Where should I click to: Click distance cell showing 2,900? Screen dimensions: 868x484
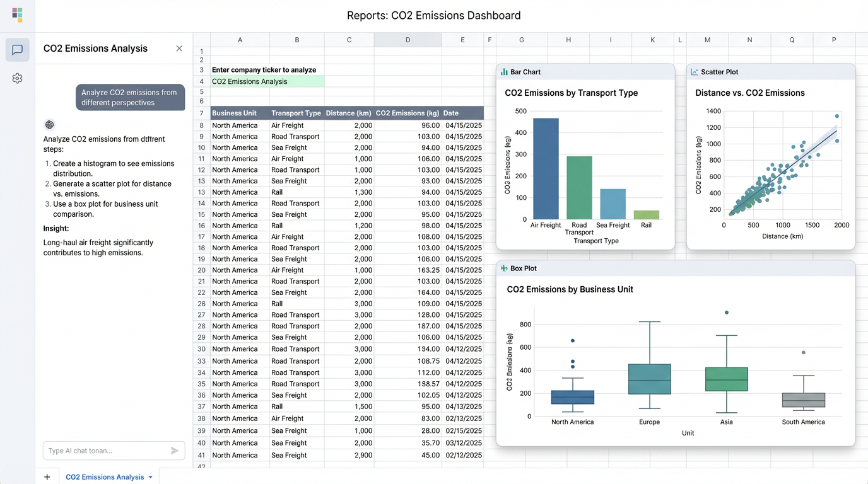click(x=349, y=455)
